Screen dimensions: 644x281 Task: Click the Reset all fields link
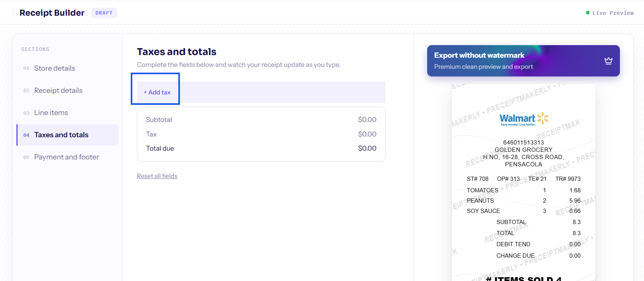157,176
